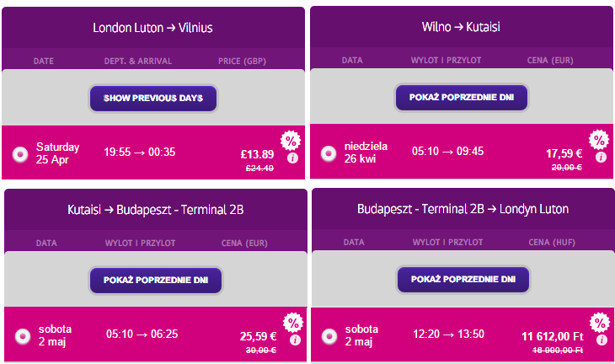Image resolution: width=615 pixels, height=364 pixels.
Task: Click Pokaż poprzednie dni for Wilno Kutaisi
Action: (x=462, y=97)
